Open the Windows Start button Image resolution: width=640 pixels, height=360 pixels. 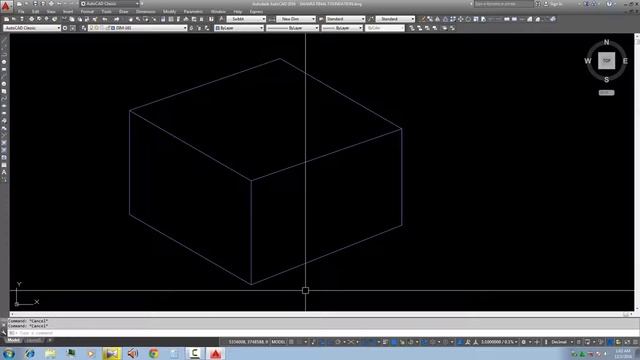point(9,353)
